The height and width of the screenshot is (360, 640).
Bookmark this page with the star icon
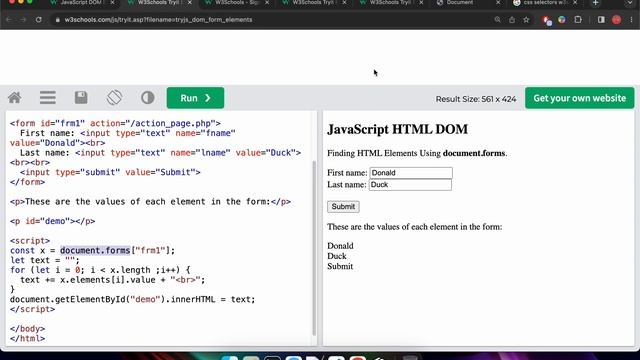527,20
